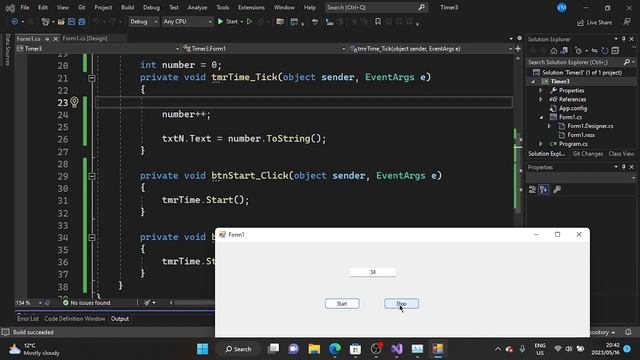The image size is (640, 360).
Task: Switch to Form1.cs [Design] tab
Action: [85, 38]
